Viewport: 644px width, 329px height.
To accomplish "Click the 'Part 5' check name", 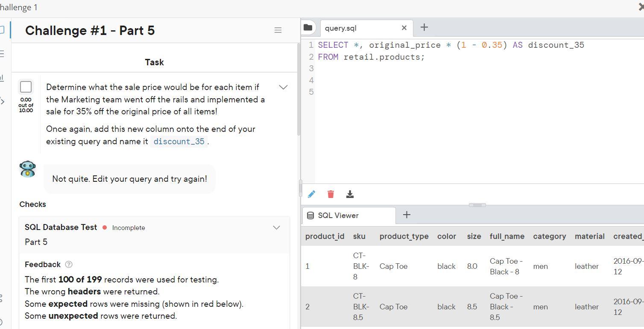I will tap(36, 242).
